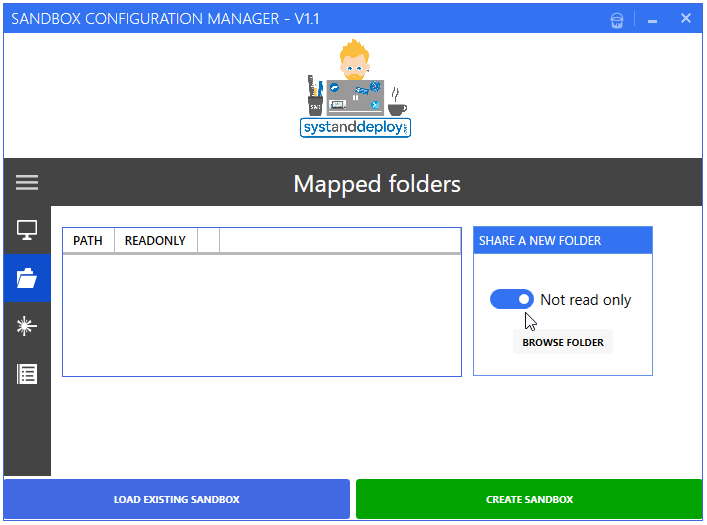The width and height of the screenshot is (707, 525).
Task: Close the Sandbox Configuration Manager window
Action: tap(686, 18)
